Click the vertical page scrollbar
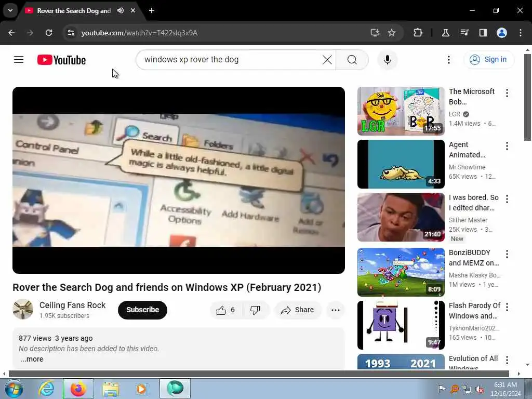This screenshot has width=532, height=399. (x=527, y=97)
